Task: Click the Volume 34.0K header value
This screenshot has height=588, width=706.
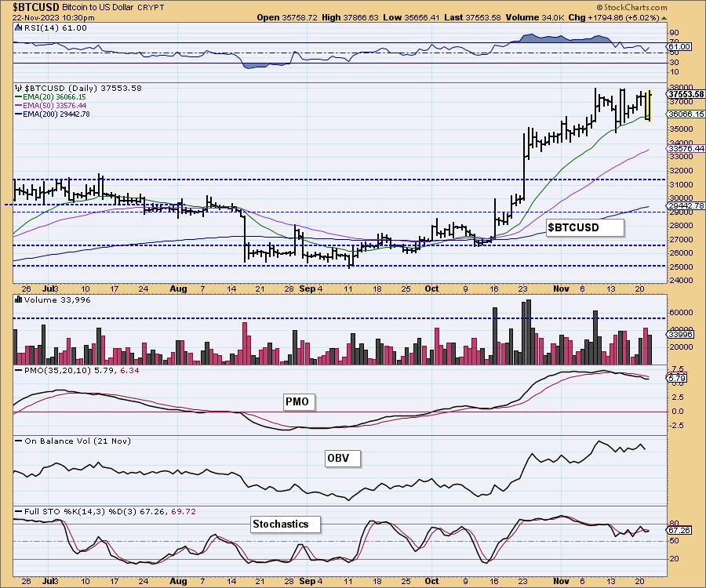Action: [x=535, y=17]
